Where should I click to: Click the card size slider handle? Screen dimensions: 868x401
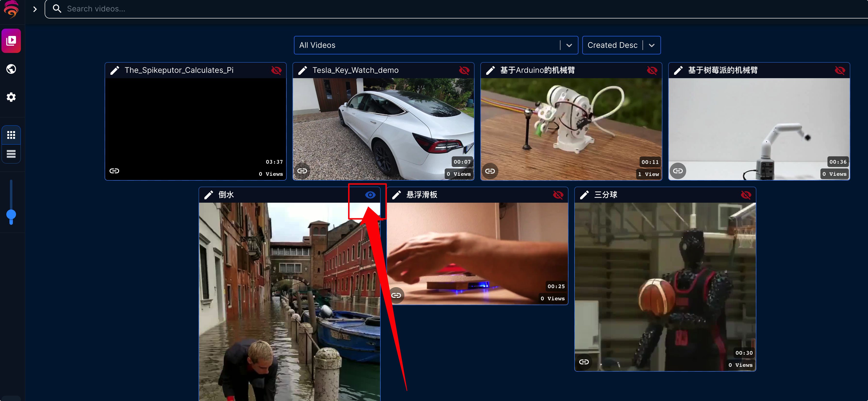[11, 215]
